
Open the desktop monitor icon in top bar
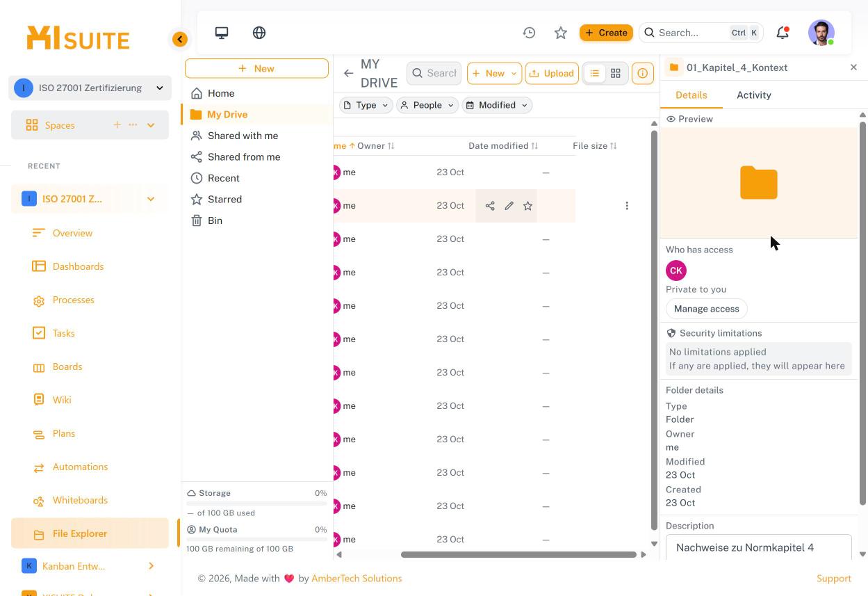click(222, 33)
